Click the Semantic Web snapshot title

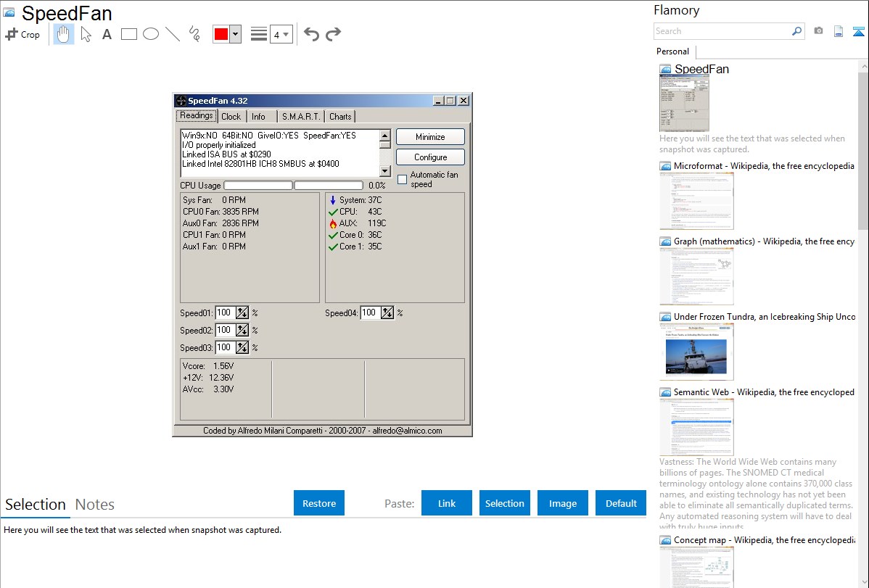click(x=764, y=392)
